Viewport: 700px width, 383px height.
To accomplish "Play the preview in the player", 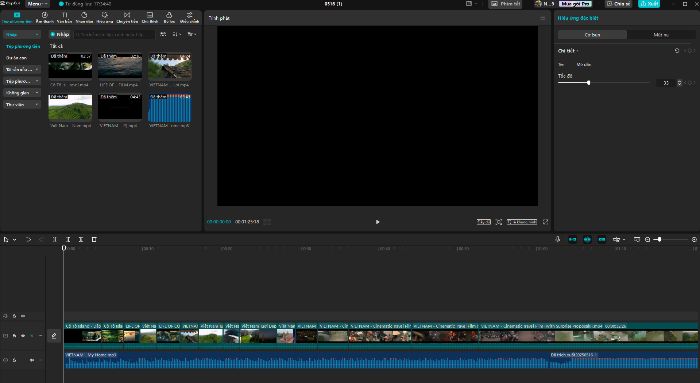I will [377, 222].
